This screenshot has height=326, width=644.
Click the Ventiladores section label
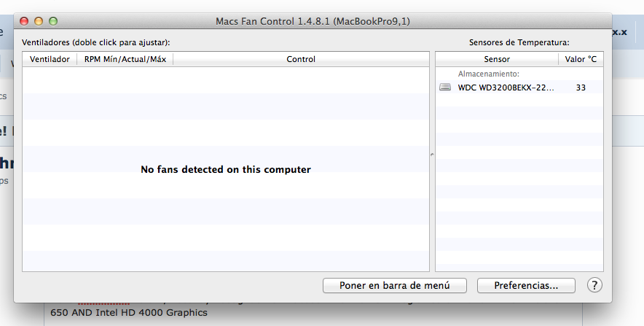(x=96, y=42)
